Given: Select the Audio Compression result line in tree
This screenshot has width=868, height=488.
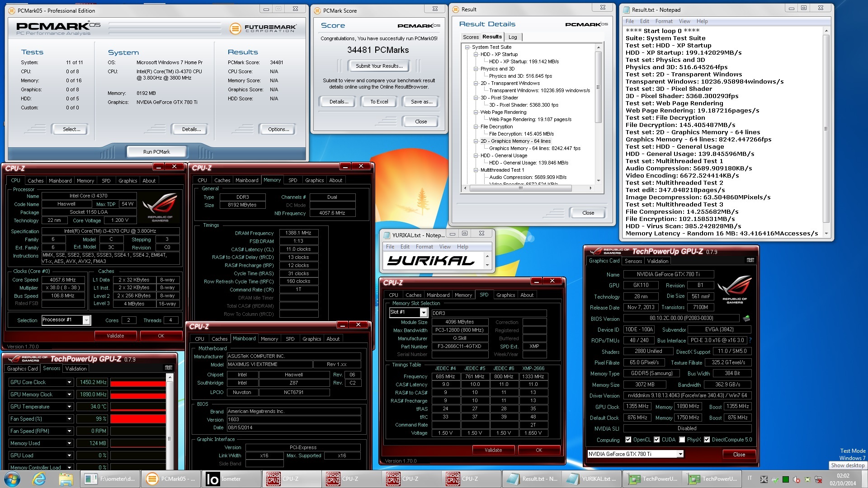Looking at the screenshot, I should click(528, 177).
